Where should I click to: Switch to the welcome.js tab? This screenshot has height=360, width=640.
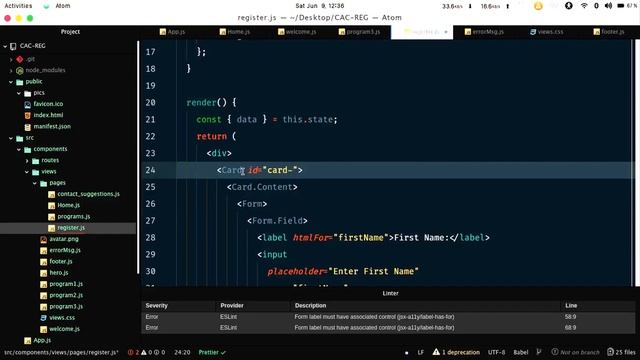[297, 32]
